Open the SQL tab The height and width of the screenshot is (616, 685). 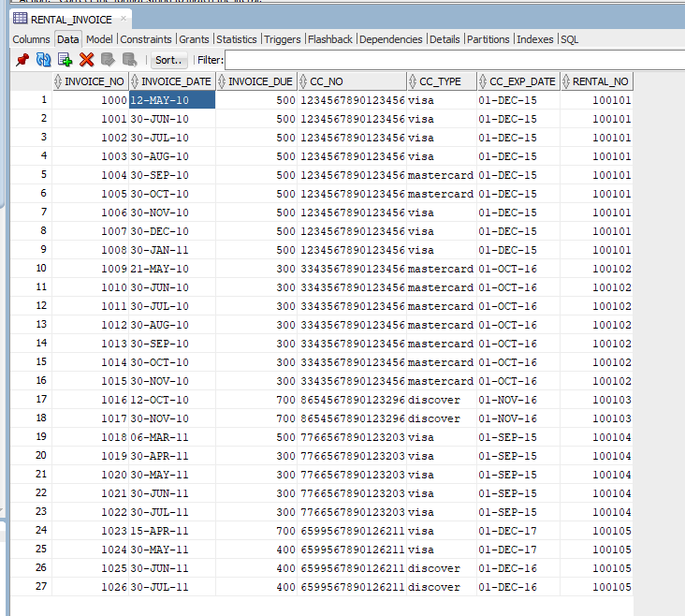point(569,39)
